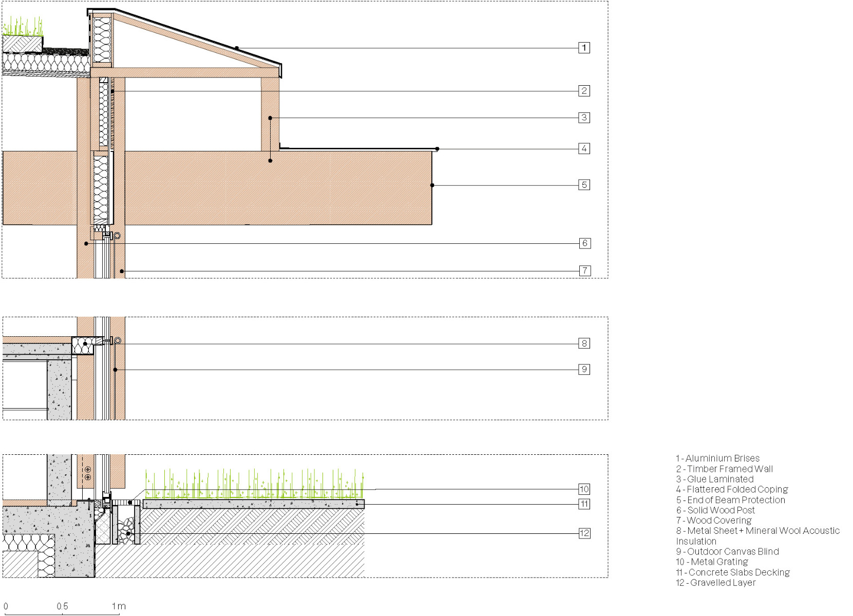Click the '0.5' scale bar label

click(x=62, y=606)
